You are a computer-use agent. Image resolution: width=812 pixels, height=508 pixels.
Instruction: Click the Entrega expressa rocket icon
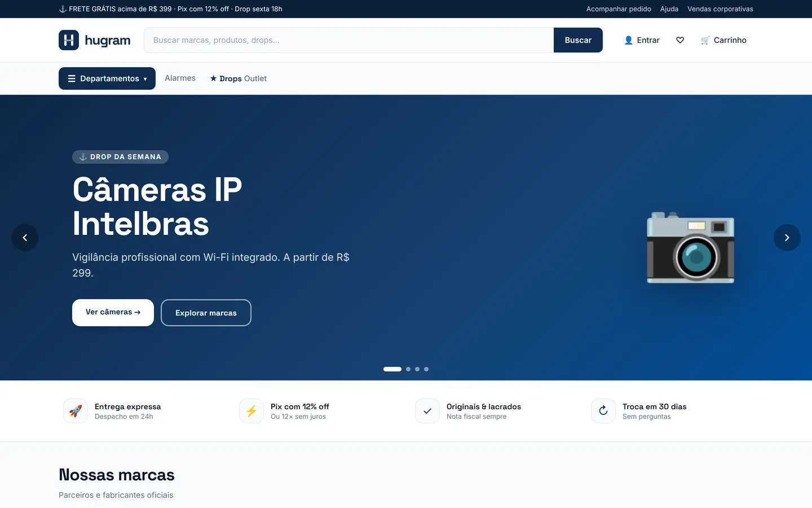click(x=76, y=411)
